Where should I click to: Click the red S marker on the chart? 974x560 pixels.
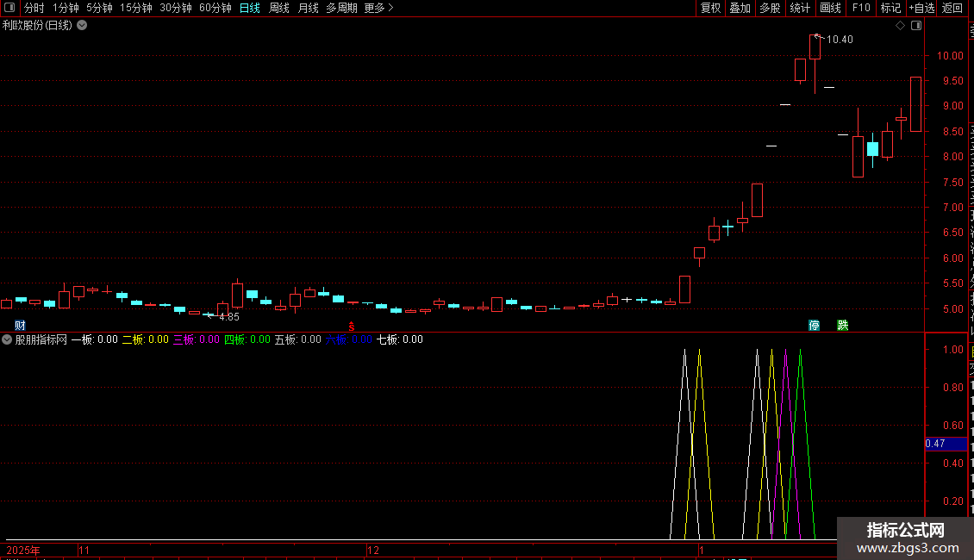click(352, 327)
